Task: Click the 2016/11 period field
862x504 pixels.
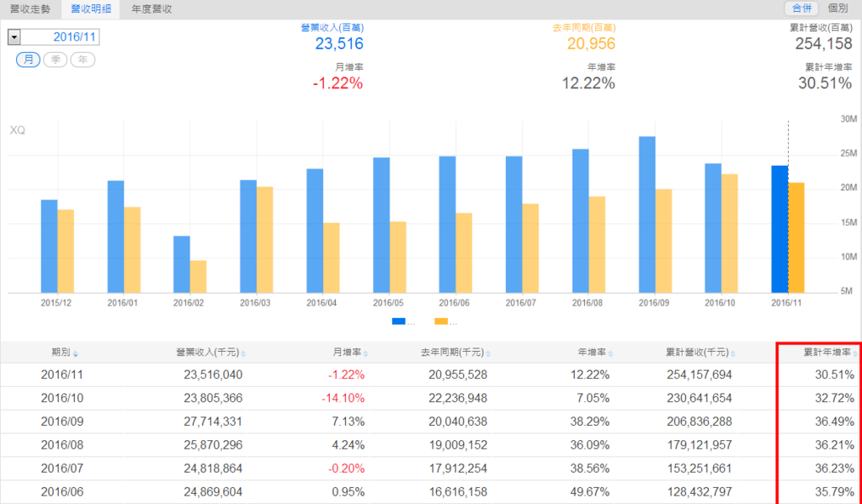Action: click(x=60, y=37)
